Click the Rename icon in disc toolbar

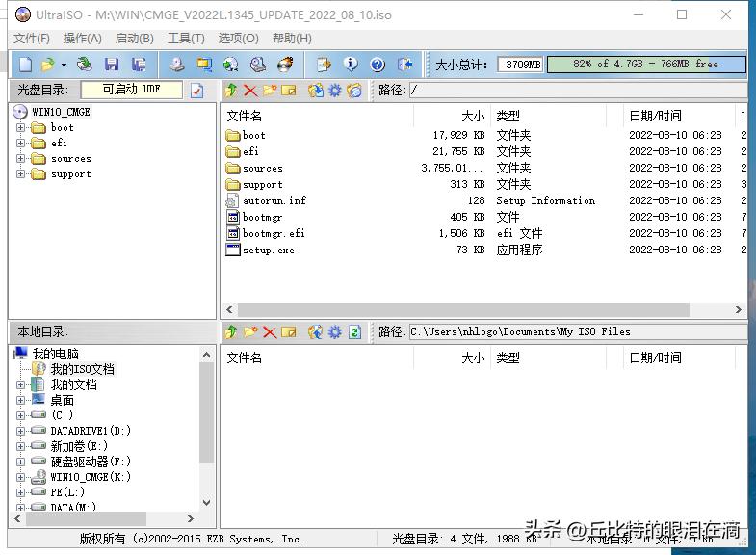coord(289,91)
